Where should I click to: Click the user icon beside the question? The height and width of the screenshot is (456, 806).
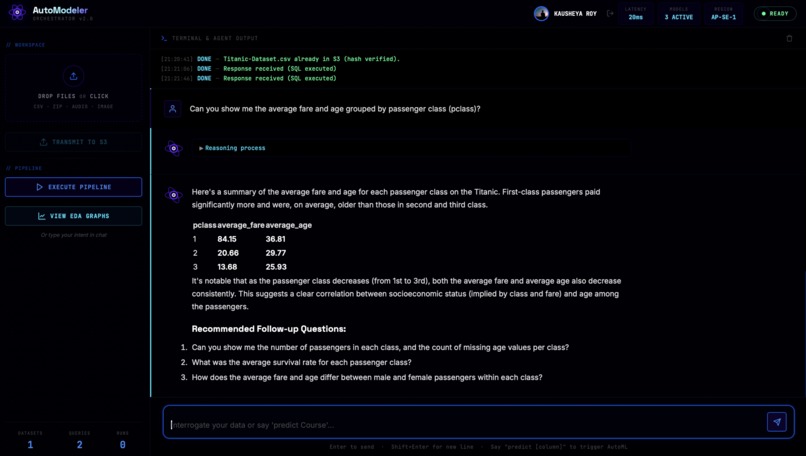click(x=173, y=109)
